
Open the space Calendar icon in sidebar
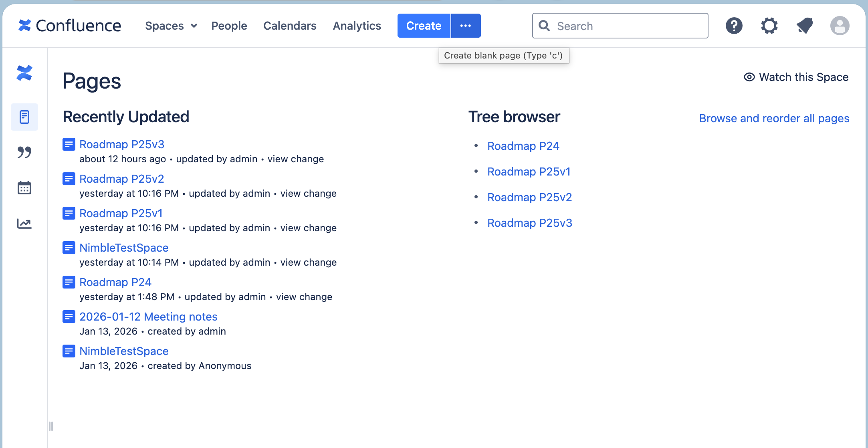click(x=24, y=187)
